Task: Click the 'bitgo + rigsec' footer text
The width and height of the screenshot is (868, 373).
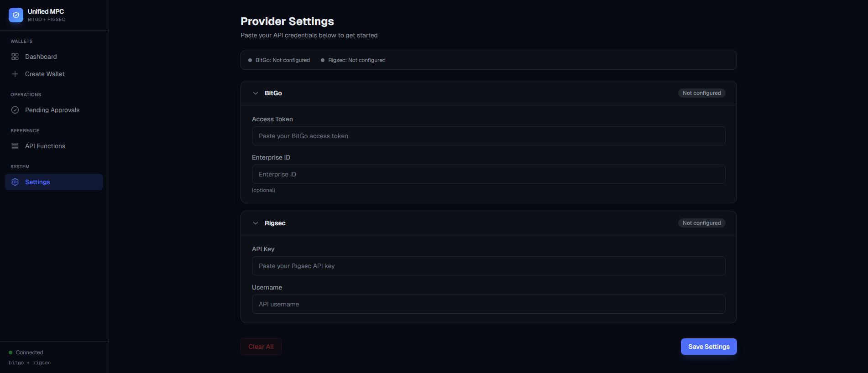Action: tap(30, 363)
